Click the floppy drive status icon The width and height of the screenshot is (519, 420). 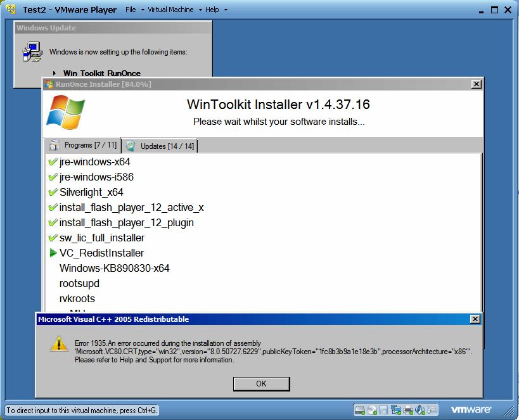click(x=384, y=410)
